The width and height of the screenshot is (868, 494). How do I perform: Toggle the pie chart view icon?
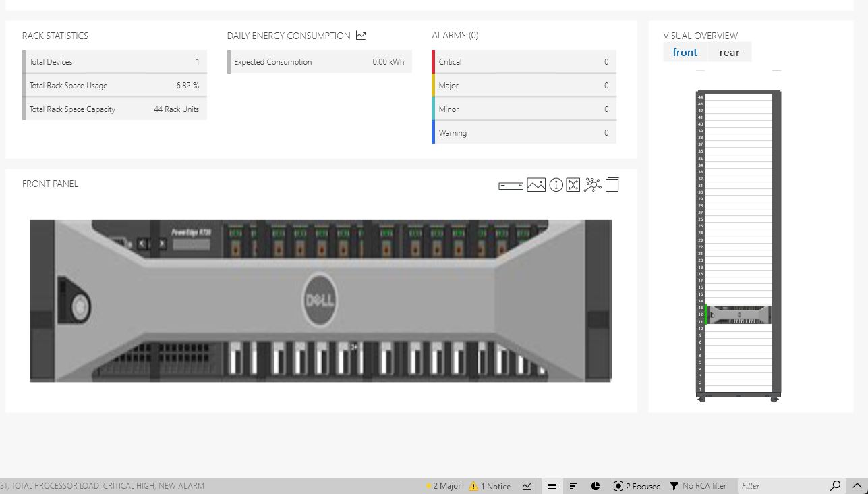click(x=596, y=486)
